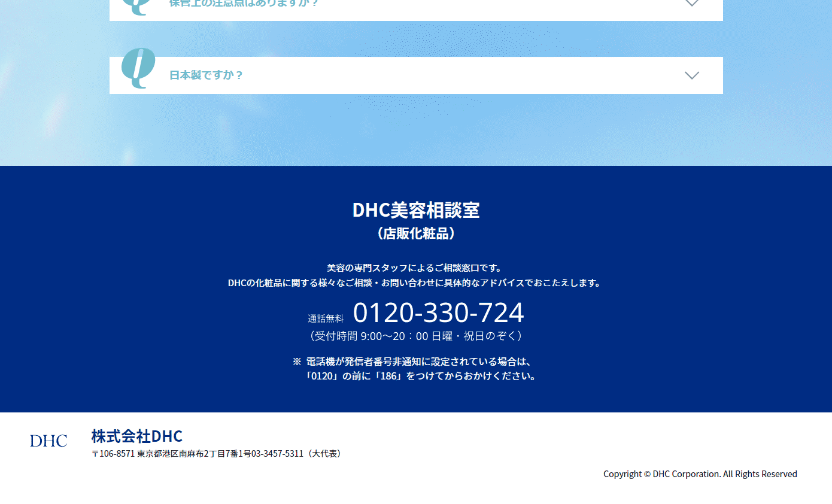The width and height of the screenshot is (832, 504).
Task: Click the Copyright © DHC Corporation text
Action: [x=700, y=474]
